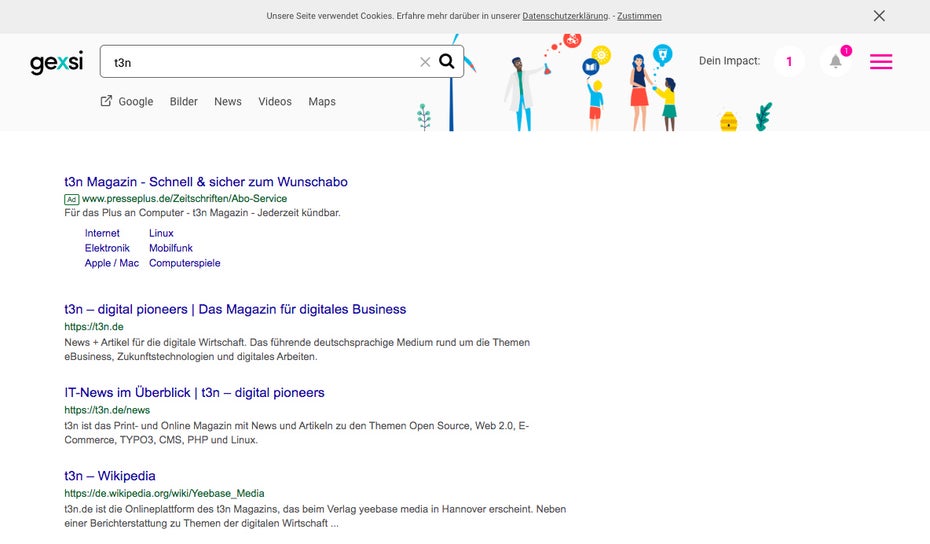Viewport: 930px width, 544px height.
Task: Click snippet 't3n ist das Print- und Online Magazin'
Action: pyautogui.click(x=297, y=432)
